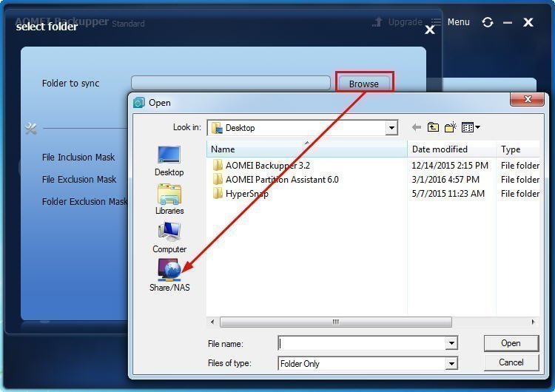Click the filter settings tools icon
This screenshot has width=555, height=392.
[x=31, y=128]
